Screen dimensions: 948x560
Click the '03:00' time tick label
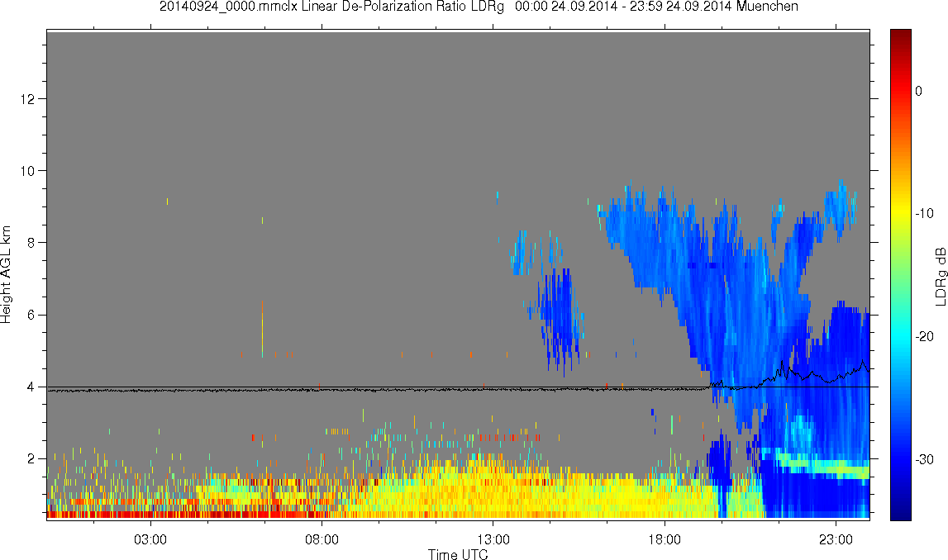[150, 539]
